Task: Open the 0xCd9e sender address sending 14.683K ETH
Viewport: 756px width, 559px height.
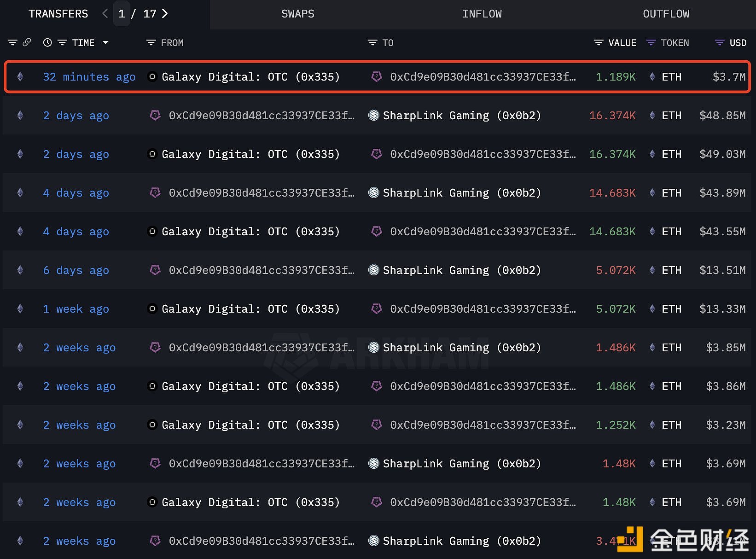Action: [x=261, y=193]
